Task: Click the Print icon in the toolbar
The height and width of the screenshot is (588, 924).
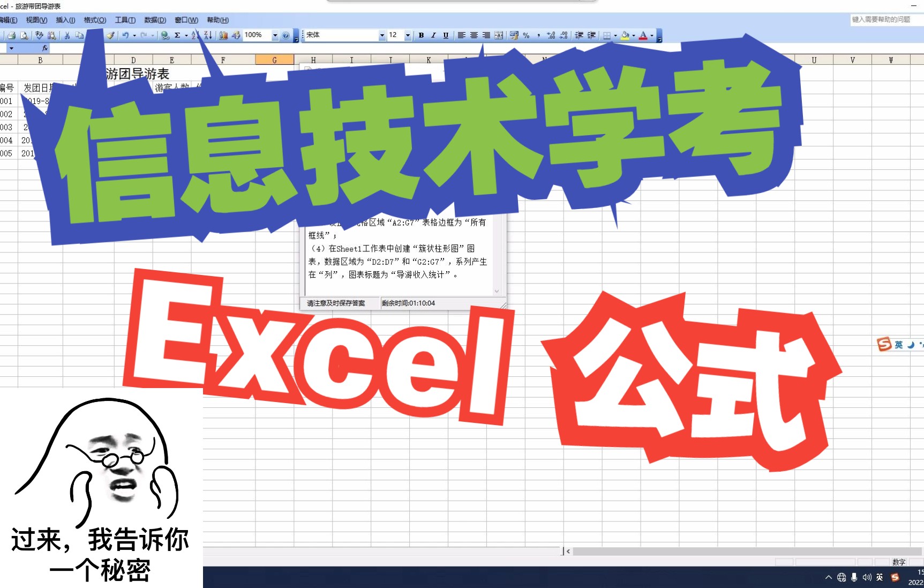Action: (x=11, y=35)
